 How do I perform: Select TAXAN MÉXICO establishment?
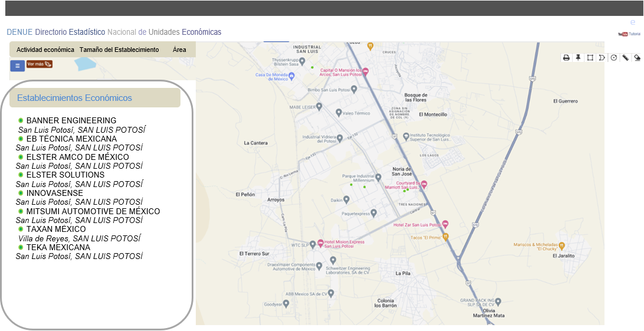coord(56,229)
